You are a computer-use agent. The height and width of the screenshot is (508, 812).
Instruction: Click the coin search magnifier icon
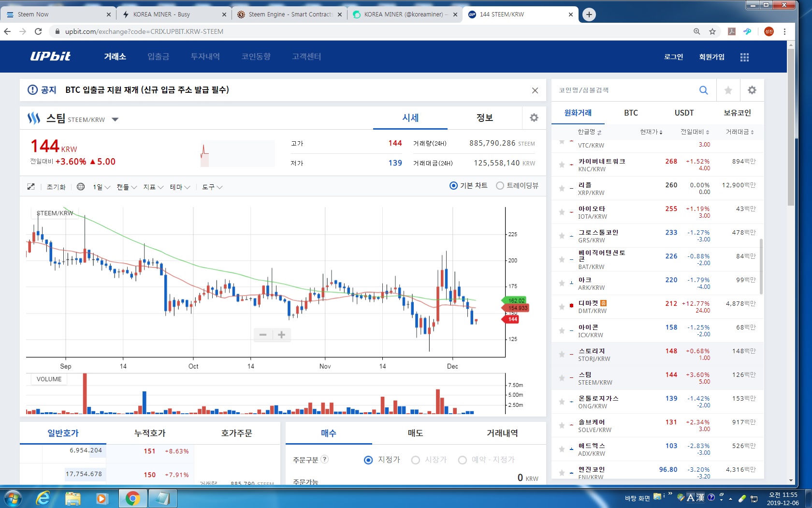[x=703, y=90]
